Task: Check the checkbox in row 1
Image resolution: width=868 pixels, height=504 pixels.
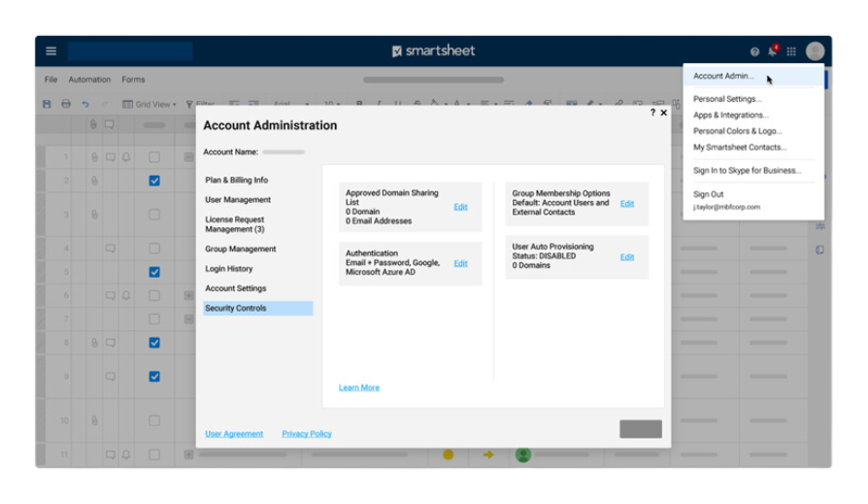Action: [154, 157]
